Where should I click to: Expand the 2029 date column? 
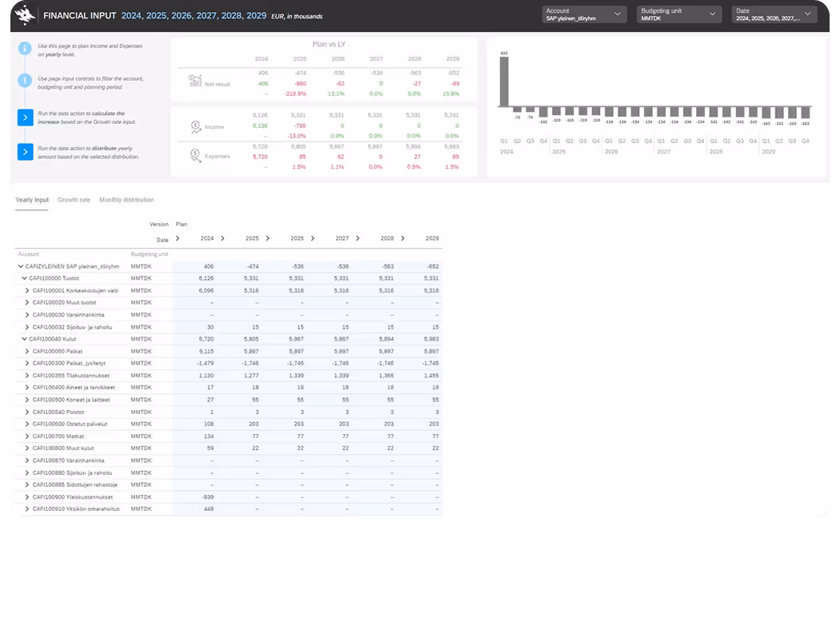tap(403, 238)
